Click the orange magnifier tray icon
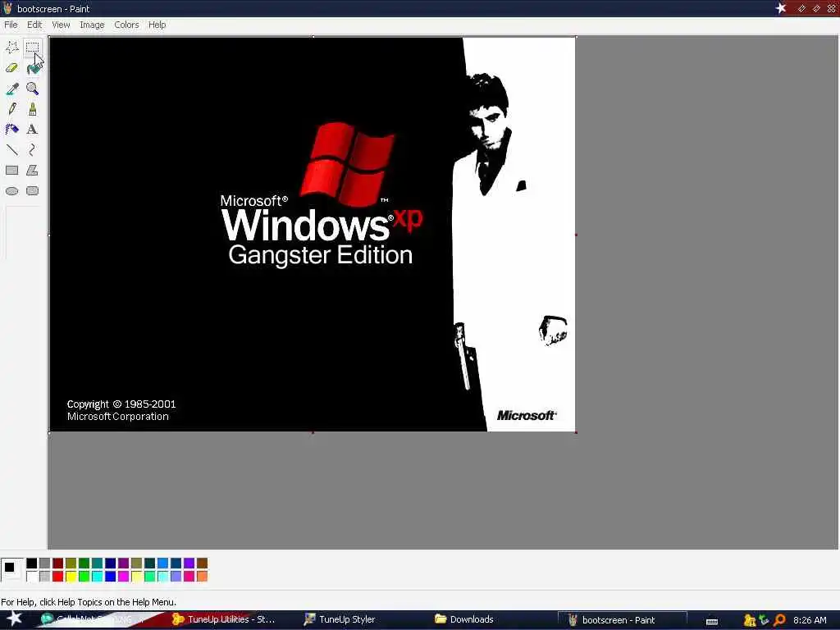The image size is (840, 630). (779, 620)
